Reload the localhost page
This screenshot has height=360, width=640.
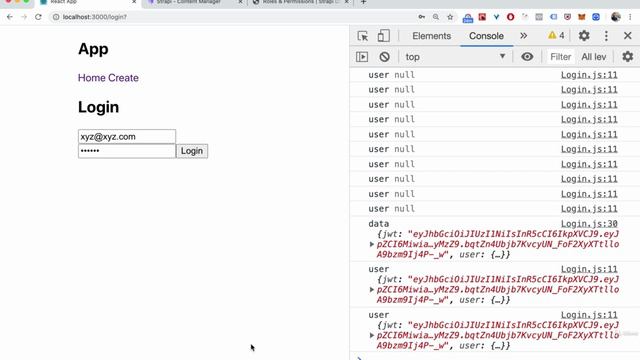38,17
